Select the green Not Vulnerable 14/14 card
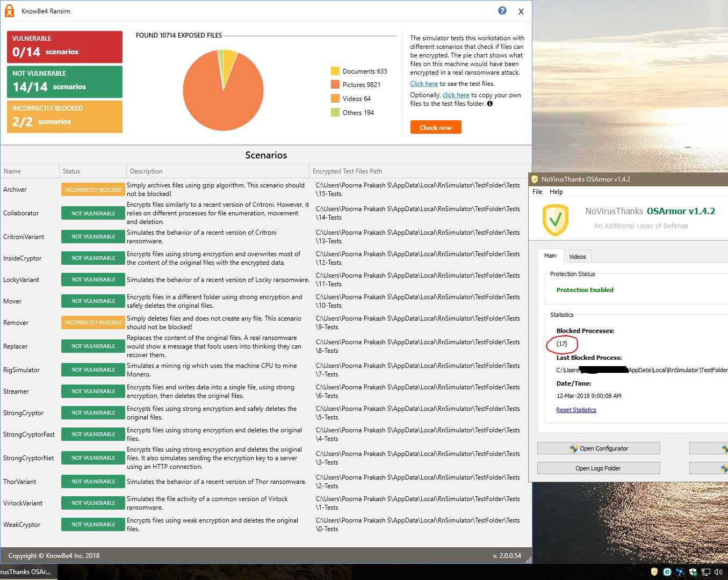This screenshot has width=728, height=580. [x=64, y=82]
